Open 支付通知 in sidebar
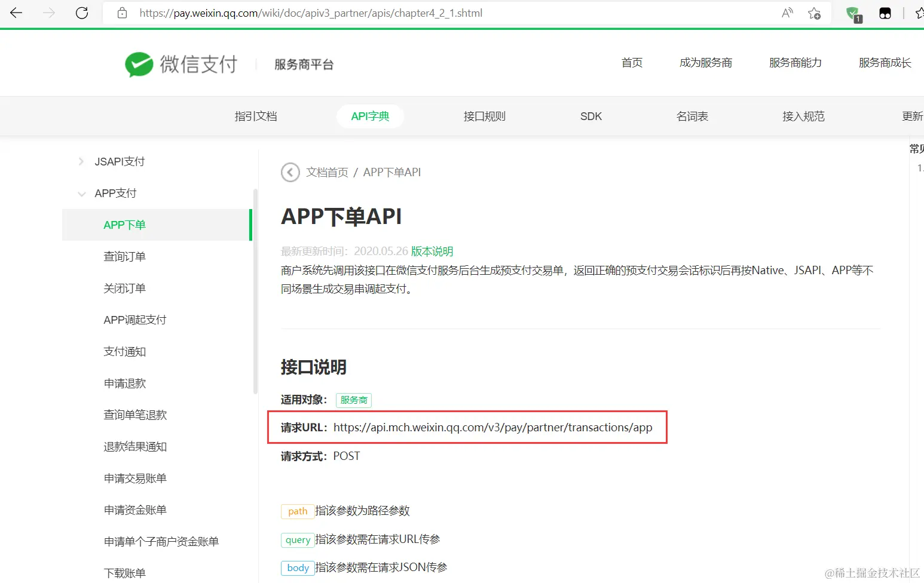This screenshot has width=924, height=583. [x=124, y=351]
